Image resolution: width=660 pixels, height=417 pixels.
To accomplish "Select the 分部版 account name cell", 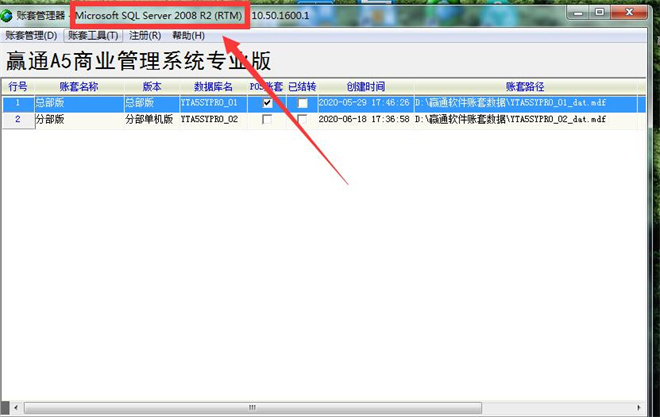I will coord(79,120).
